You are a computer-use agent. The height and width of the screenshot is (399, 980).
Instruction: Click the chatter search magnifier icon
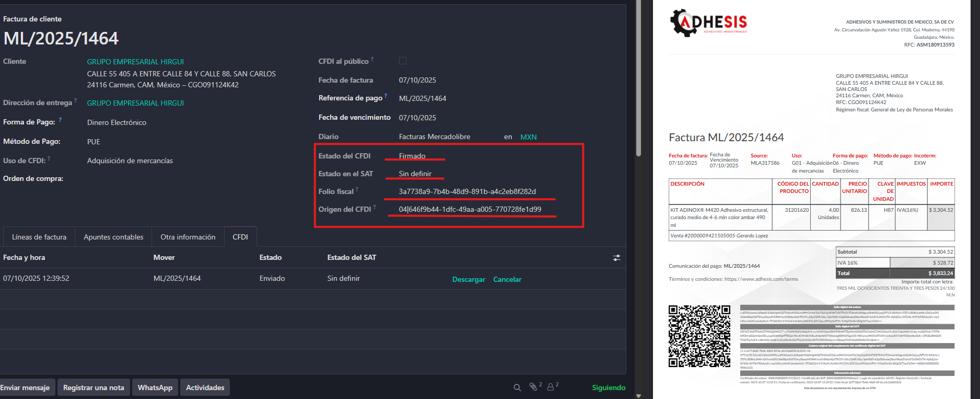point(517,387)
